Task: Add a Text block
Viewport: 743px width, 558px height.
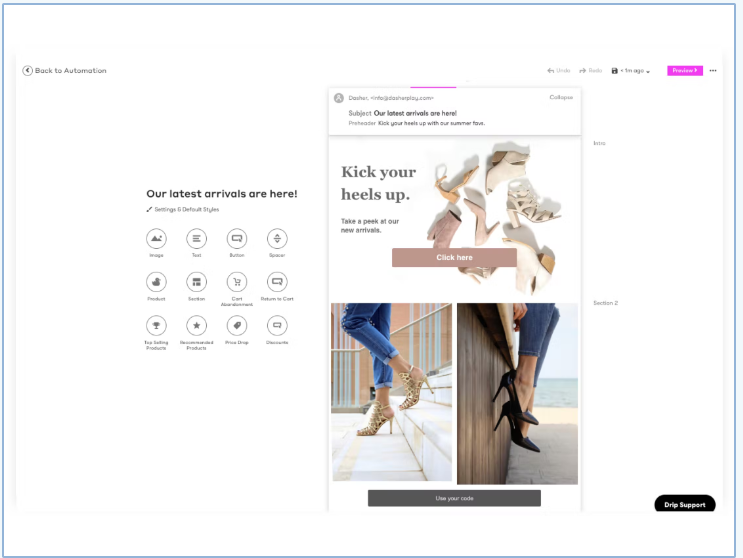Action: point(196,238)
